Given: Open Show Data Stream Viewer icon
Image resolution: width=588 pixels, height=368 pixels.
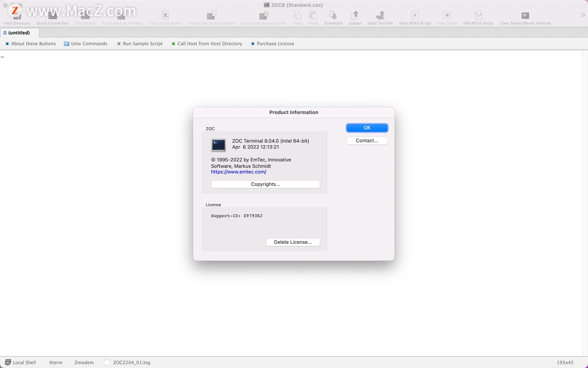Looking at the screenshot, I should coord(211,15).
